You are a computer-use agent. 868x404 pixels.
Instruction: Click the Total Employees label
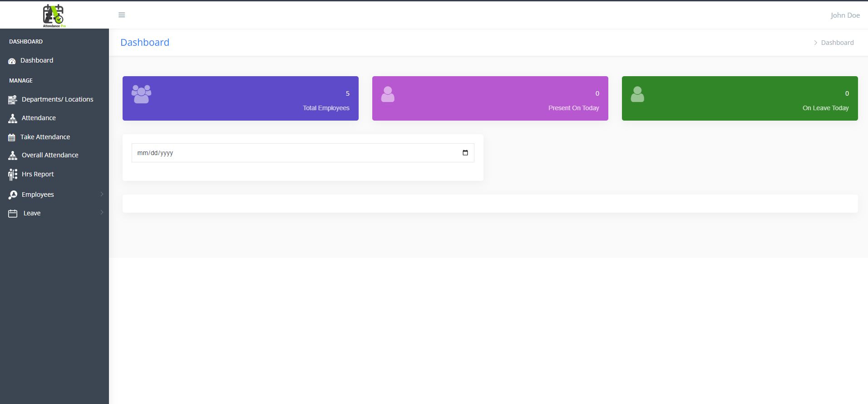[x=326, y=108]
